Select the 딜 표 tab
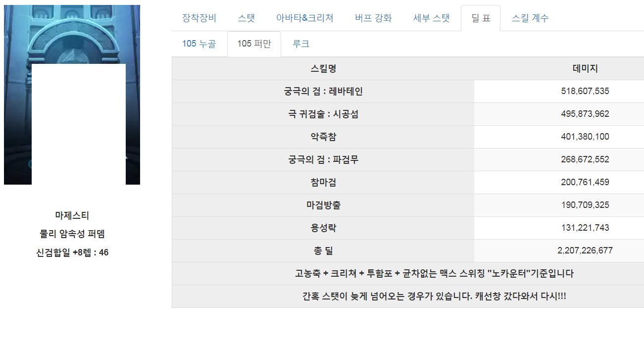This screenshot has width=644, height=350. point(480,18)
